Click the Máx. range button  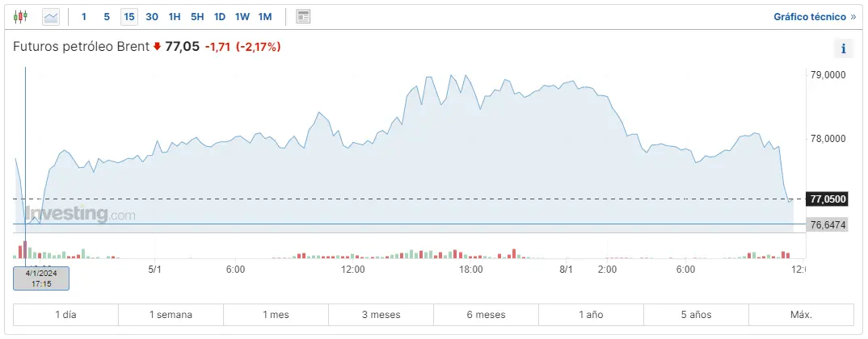(801, 314)
